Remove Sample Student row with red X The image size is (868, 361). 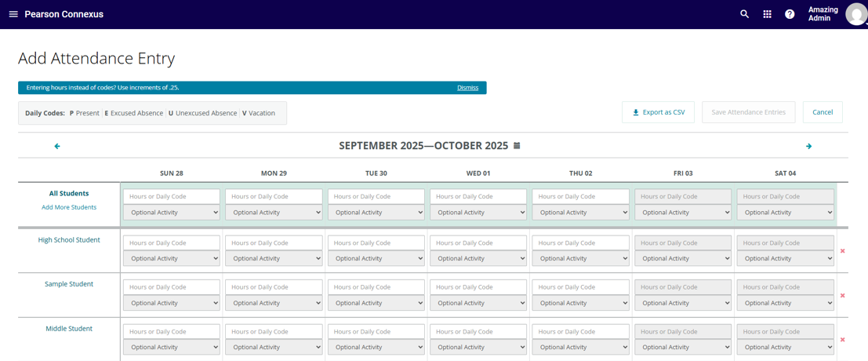(842, 296)
